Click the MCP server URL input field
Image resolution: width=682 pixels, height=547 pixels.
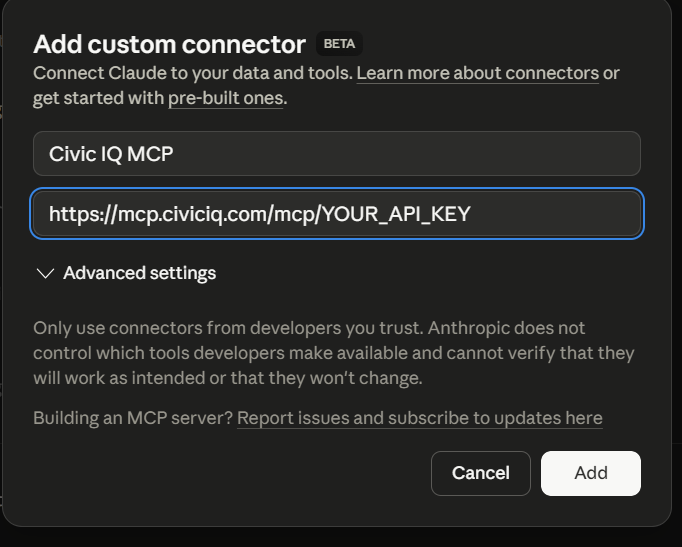[337, 213]
